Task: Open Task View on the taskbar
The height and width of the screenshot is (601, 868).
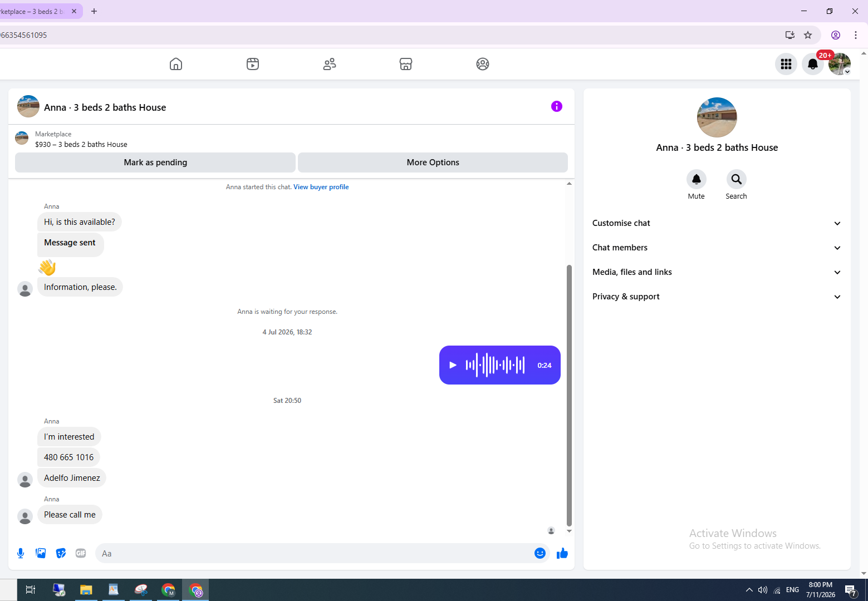Action: [31, 590]
